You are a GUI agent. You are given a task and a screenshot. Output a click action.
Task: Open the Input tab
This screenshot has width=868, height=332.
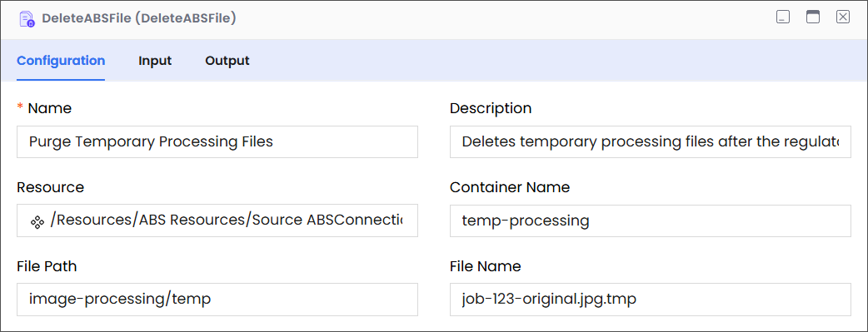tap(155, 61)
